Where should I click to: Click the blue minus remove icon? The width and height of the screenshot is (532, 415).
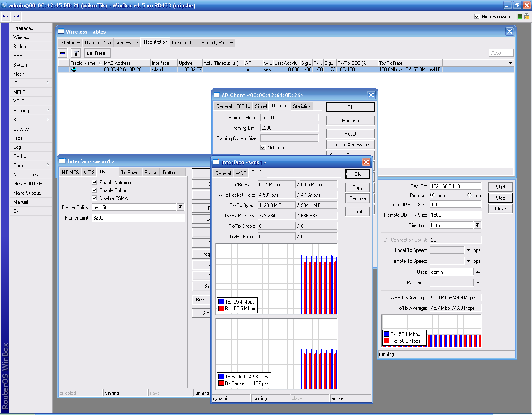click(63, 53)
